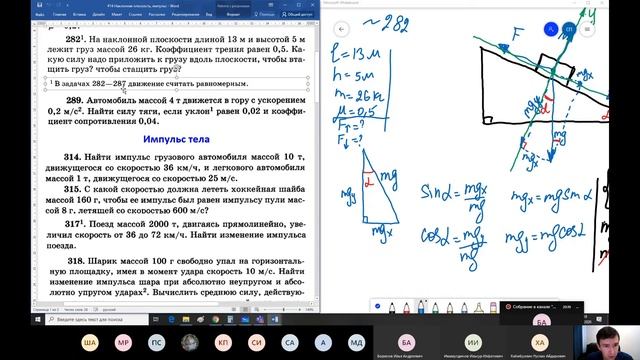640x360 pixels.
Task: Select participant avatar МР
Action: pos(123,343)
